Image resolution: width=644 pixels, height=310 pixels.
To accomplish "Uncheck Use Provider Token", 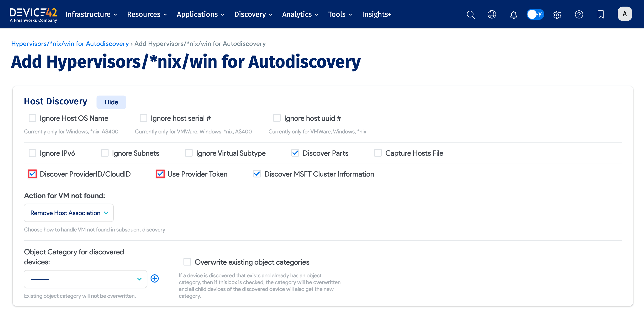I will (x=160, y=174).
